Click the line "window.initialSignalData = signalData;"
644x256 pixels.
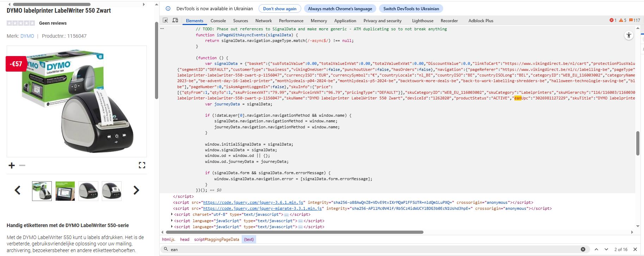249,144
